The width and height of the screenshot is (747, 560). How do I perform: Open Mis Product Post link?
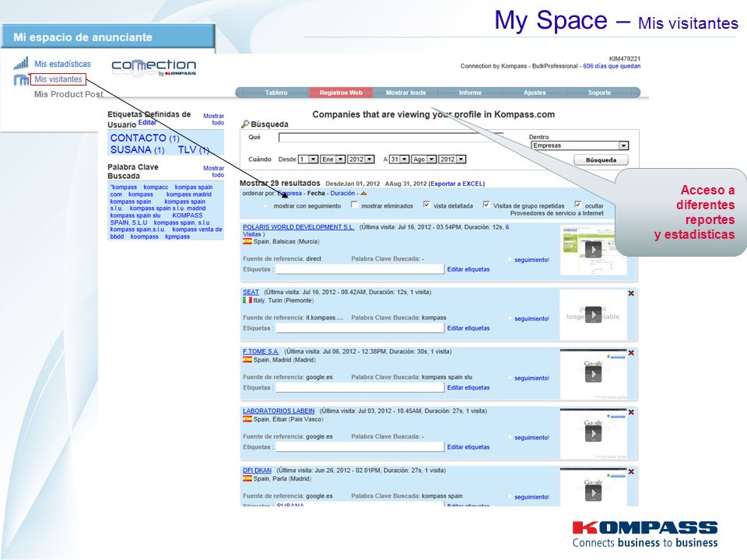pyautogui.click(x=68, y=94)
